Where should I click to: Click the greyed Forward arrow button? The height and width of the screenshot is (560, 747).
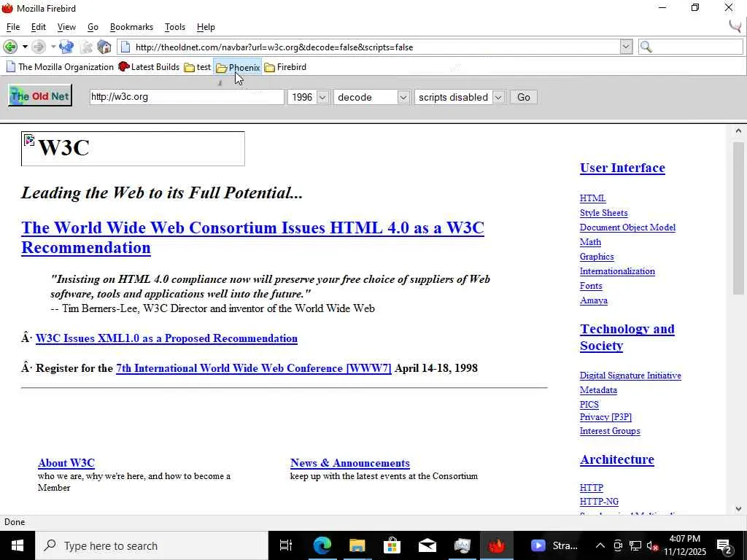(39, 47)
